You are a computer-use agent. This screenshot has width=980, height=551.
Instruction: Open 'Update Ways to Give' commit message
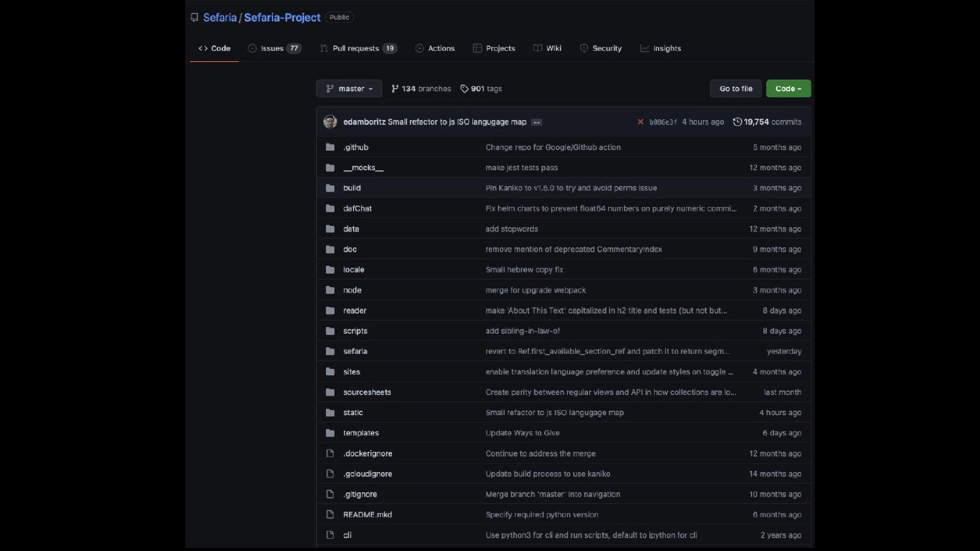click(x=522, y=433)
